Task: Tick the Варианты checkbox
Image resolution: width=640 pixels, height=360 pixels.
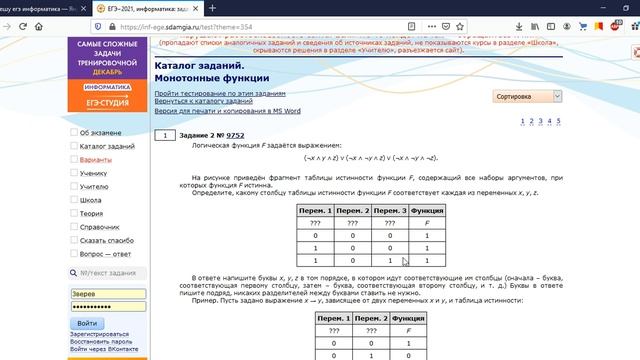Action: tap(74, 159)
